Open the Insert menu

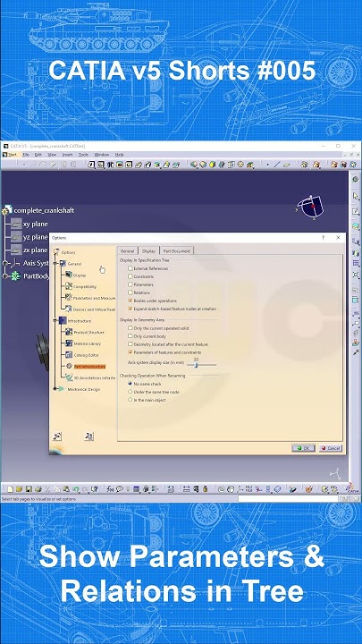tap(67, 155)
